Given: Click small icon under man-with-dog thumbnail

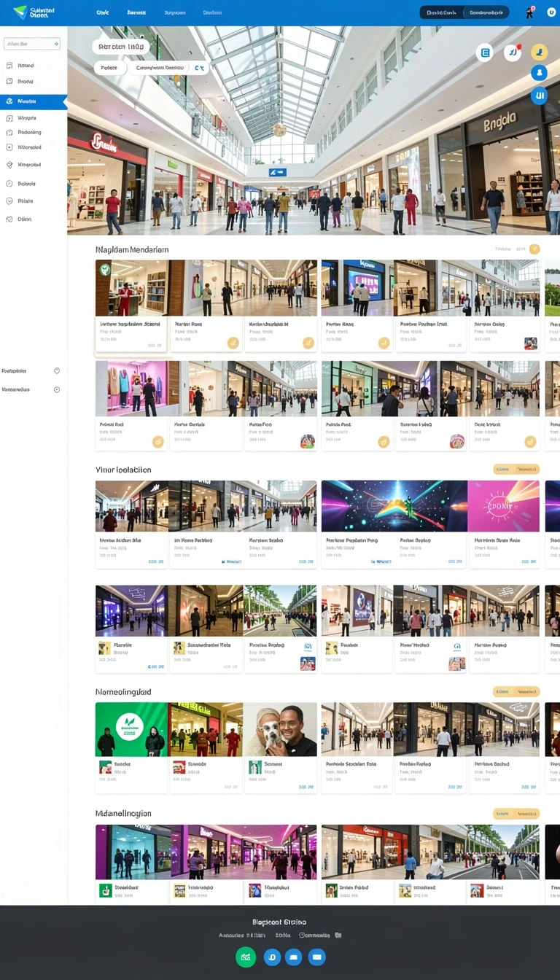Looking at the screenshot, I should pos(254,767).
